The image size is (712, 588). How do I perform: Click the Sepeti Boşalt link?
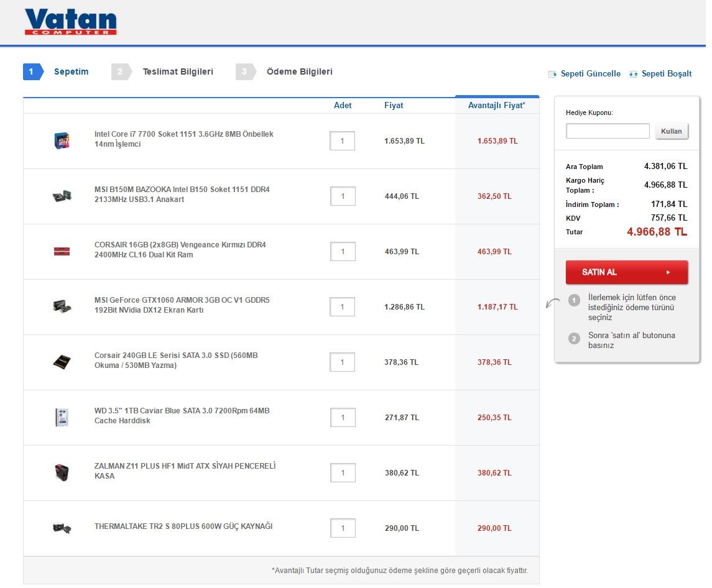point(666,73)
